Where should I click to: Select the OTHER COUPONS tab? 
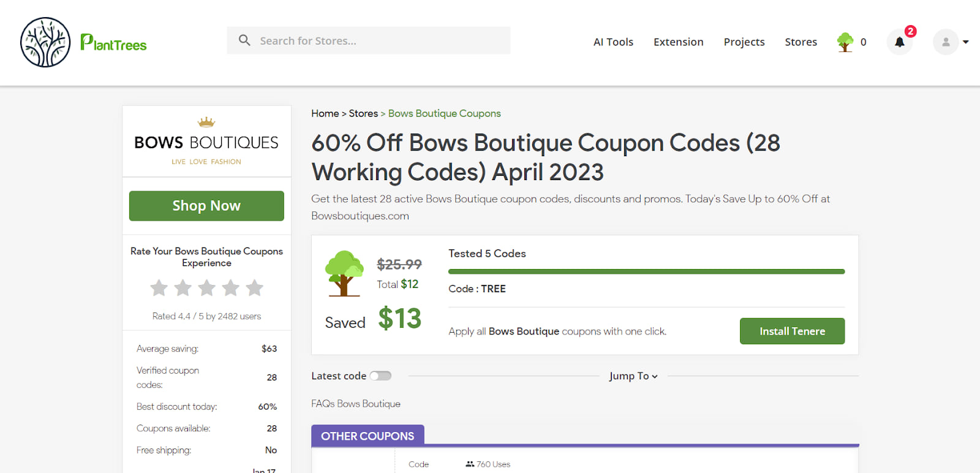coord(367,436)
